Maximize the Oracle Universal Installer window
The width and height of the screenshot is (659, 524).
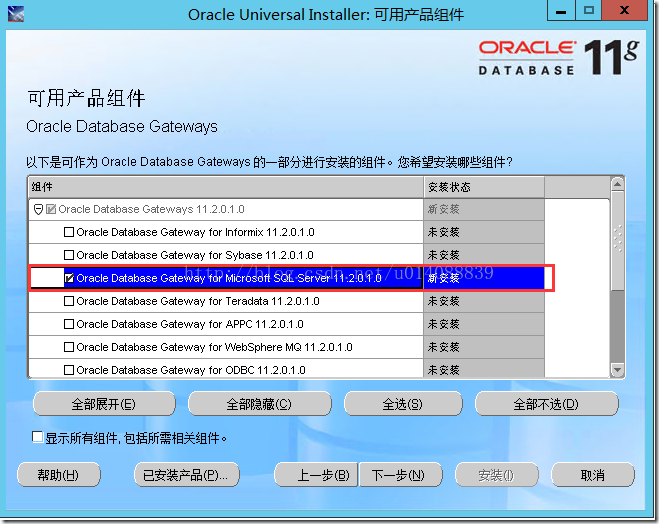(x=588, y=11)
